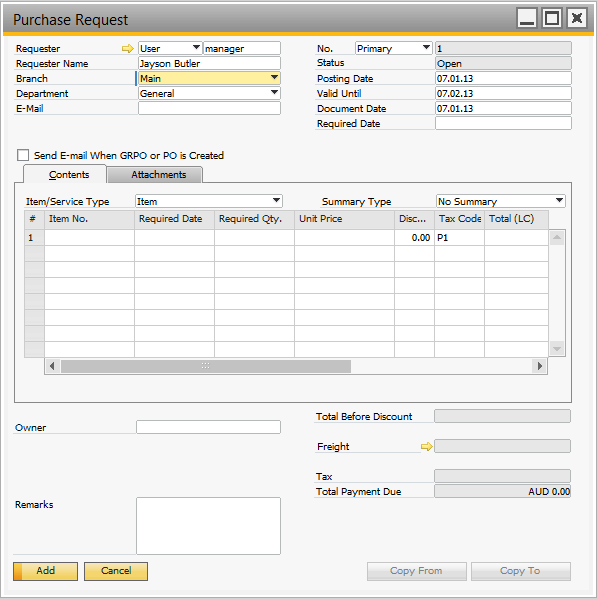Image resolution: width=597 pixels, height=599 pixels.
Task: Expand the Department dropdown showing General
Action: (x=274, y=93)
